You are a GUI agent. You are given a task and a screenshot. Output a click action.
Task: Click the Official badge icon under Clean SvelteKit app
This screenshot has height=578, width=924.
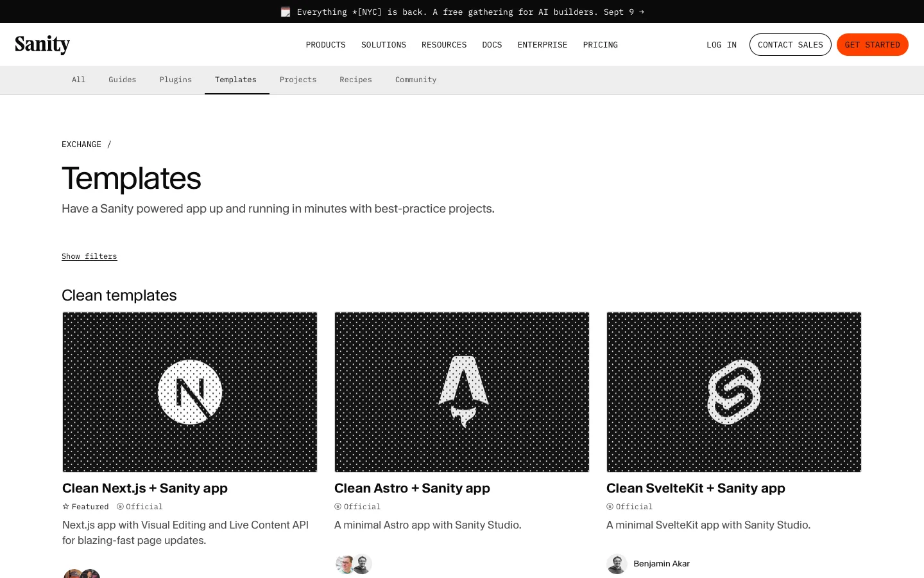[610, 507]
